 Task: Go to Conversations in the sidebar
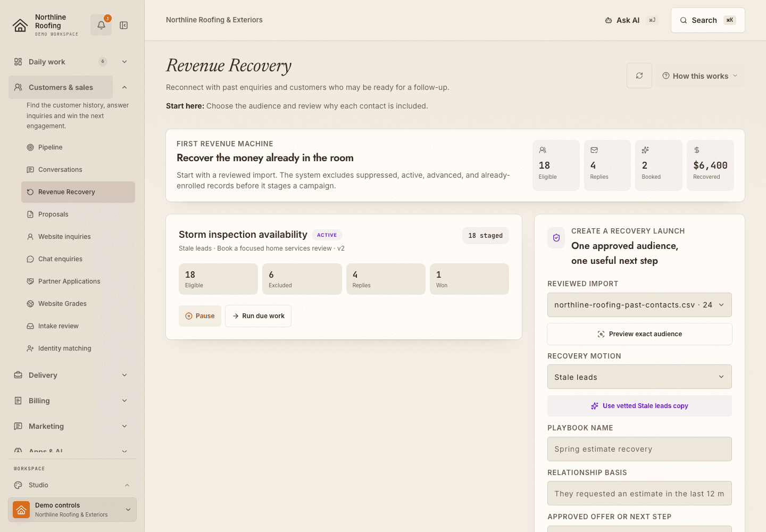click(x=78, y=170)
